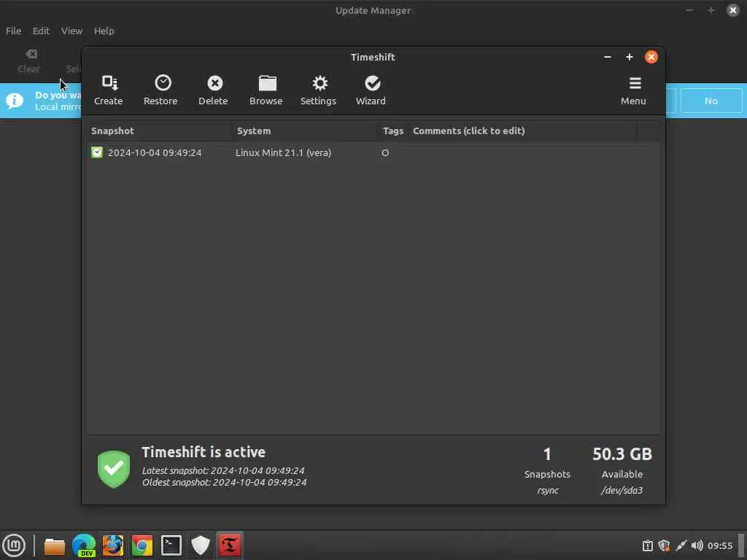Select snapshot 2024-10-04 09:49:24 row

tap(373, 153)
